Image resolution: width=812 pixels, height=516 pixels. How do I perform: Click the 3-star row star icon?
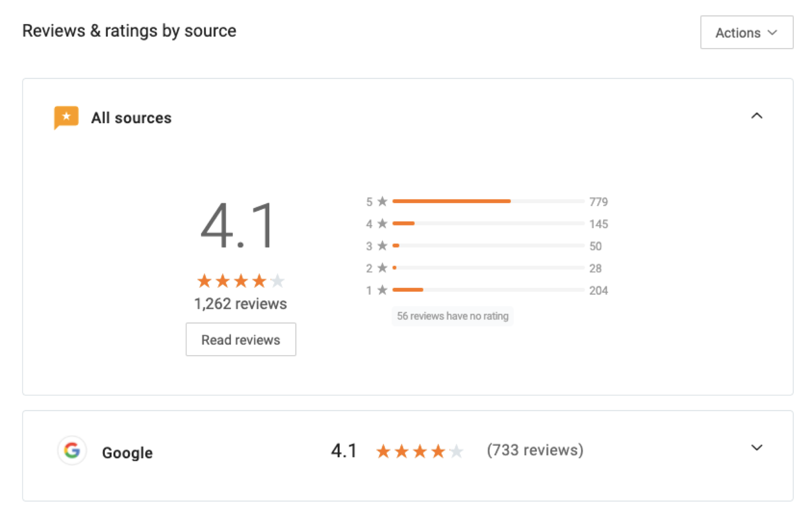coord(382,246)
